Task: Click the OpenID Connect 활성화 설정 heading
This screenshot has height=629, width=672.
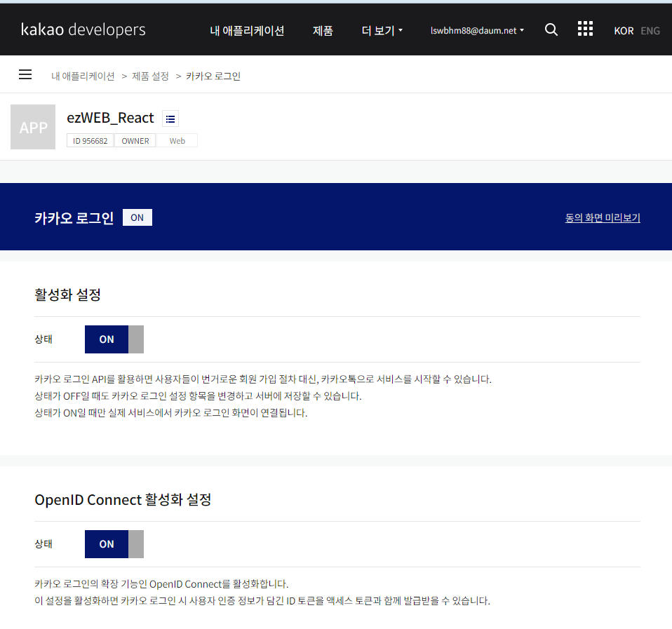Action: [x=123, y=499]
